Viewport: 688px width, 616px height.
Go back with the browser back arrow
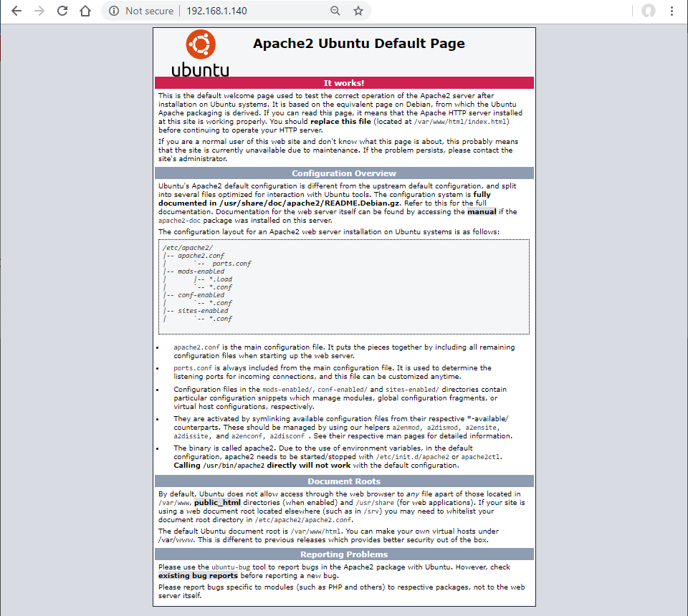[x=16, y=11]
